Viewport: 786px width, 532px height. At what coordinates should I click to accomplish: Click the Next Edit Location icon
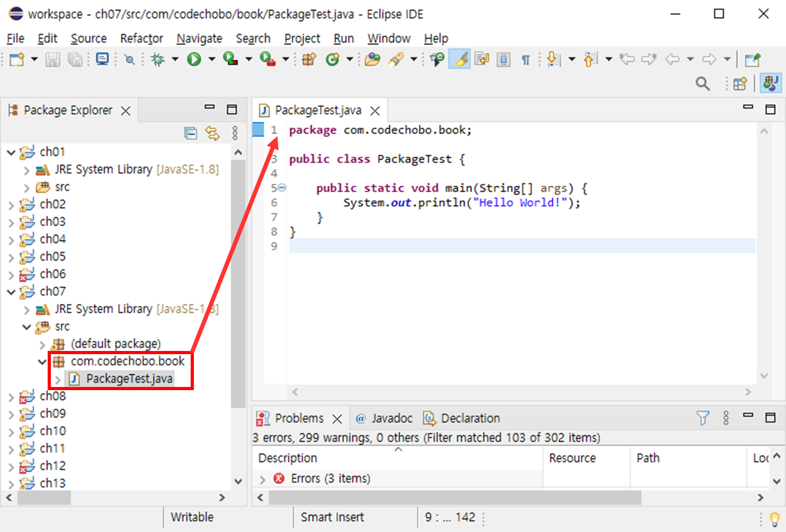tap(649, 59)
